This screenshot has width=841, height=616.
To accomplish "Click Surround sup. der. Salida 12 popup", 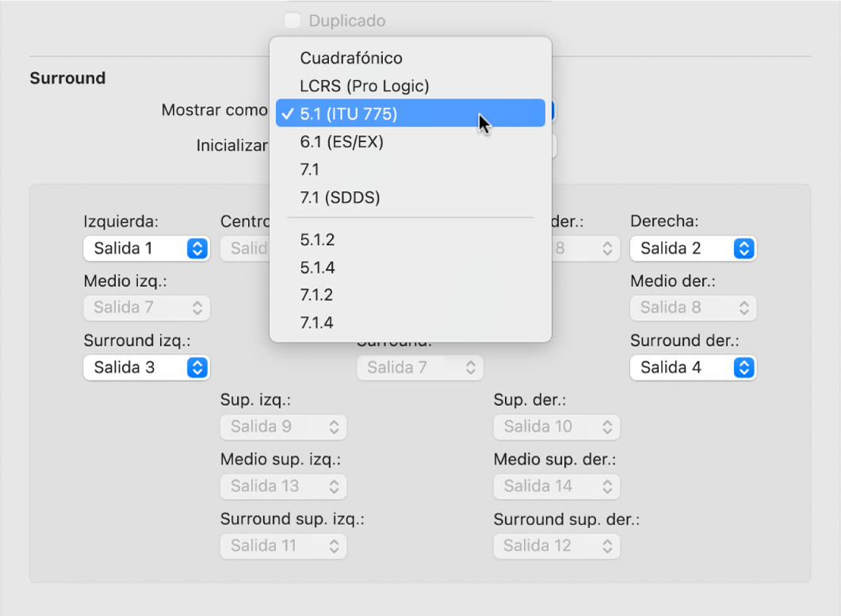I will coord(556,545).
